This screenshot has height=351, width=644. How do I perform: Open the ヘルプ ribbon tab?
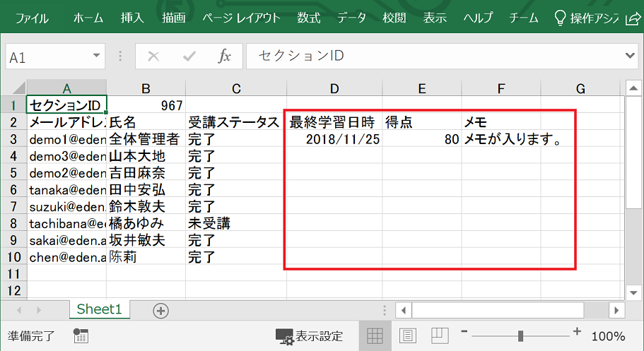coord(478,18)
